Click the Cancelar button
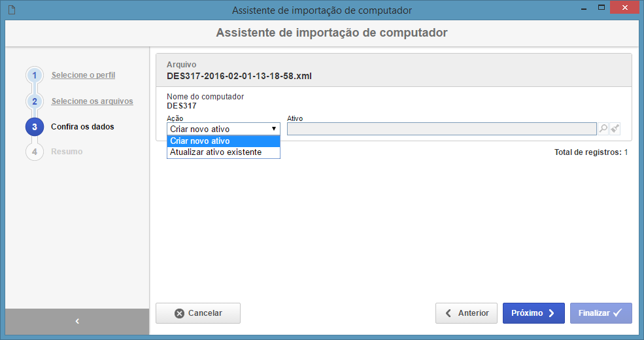 tap(198, 313)
